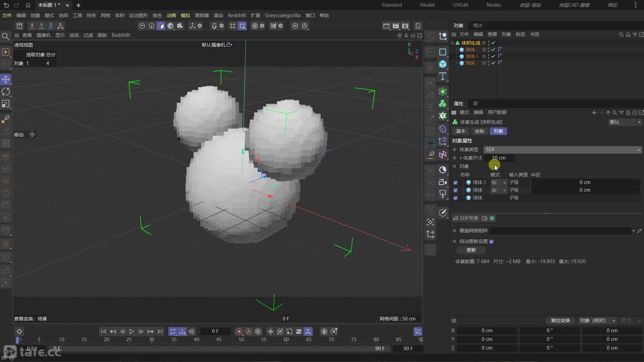
Task: Open the 体积 menu in the menu bar
Action: [x=120, y=15]
